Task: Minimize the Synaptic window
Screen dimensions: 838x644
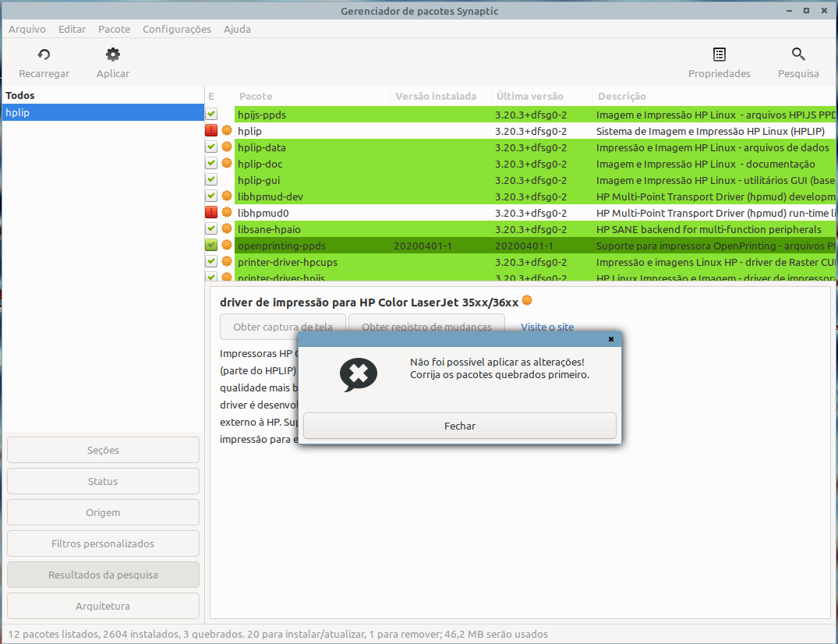Action: [x=789, y=11]
